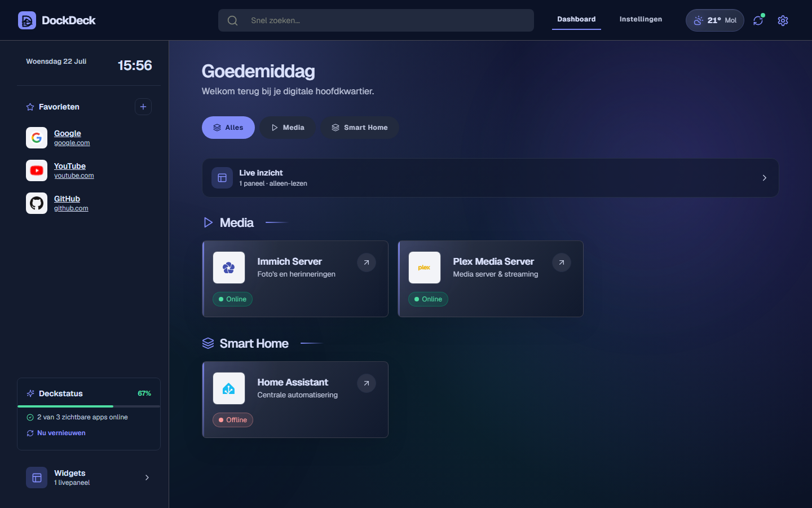Open the settings gear icon
This screenshot has height=508, width=812.
click(x=783, y=20)
